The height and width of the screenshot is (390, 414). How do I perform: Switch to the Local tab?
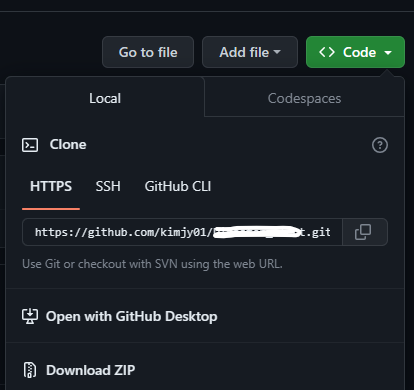[x=105, y=98]
